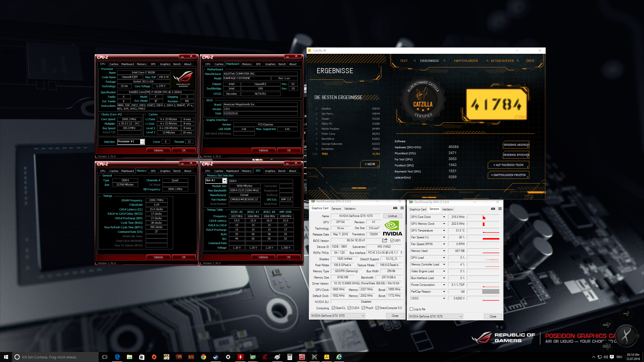Viewport: 644px width, 362px height.
Task: Open GPU selector in GPU-Z Graphics Card window
Action: click(x=338, y=316)
